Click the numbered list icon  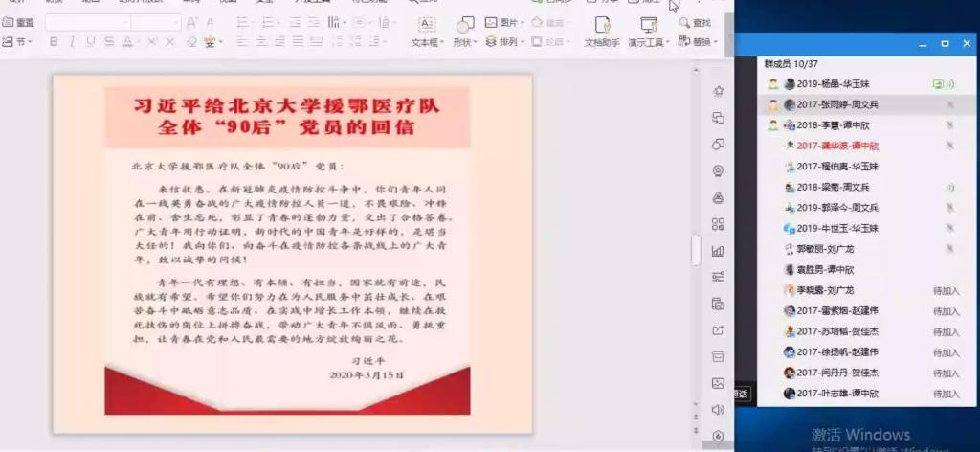pos(269,23)
